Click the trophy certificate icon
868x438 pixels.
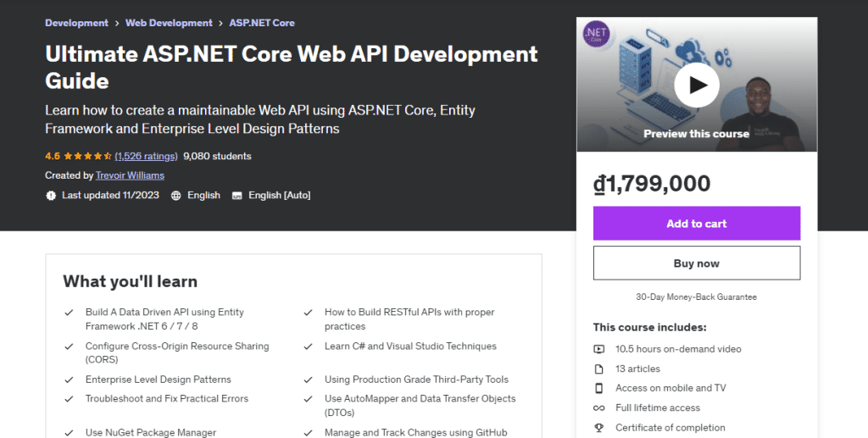point(599,428)
